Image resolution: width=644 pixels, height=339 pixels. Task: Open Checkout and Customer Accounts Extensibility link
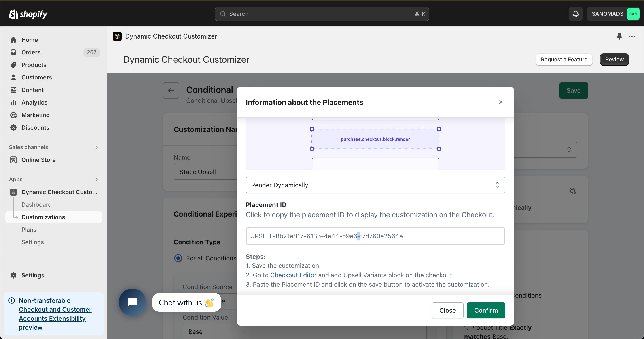tap(55, 314)
